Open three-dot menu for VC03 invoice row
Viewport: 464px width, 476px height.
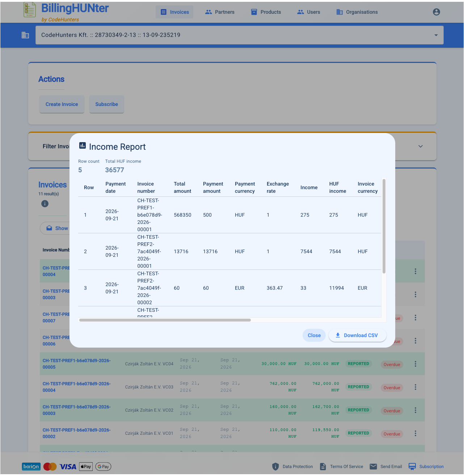click(x=416, y=387)
